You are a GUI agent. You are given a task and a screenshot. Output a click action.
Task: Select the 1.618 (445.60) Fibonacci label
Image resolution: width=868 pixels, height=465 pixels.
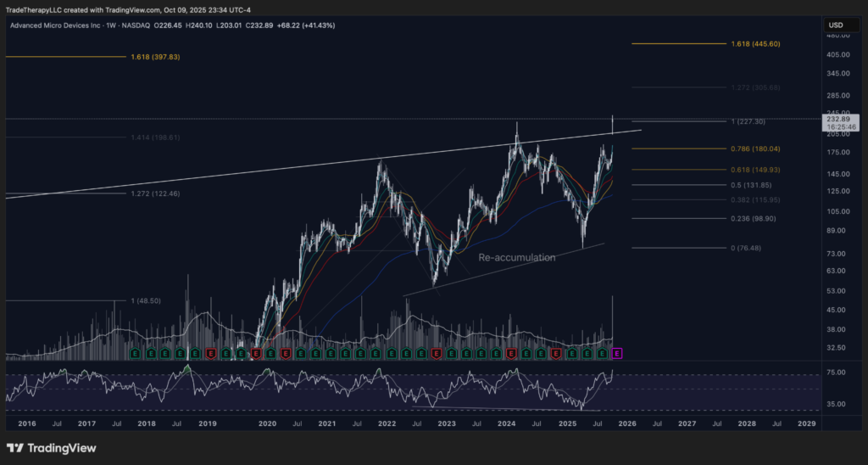[754, 43]
